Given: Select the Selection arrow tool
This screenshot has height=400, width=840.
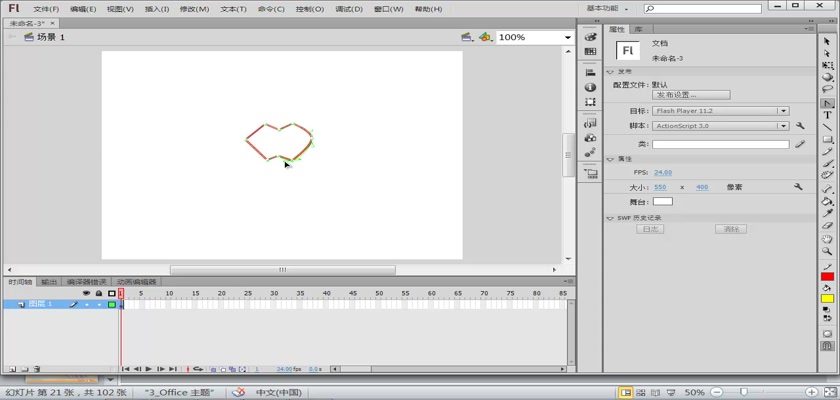Looking at the screenshot, I should (827, 41).
